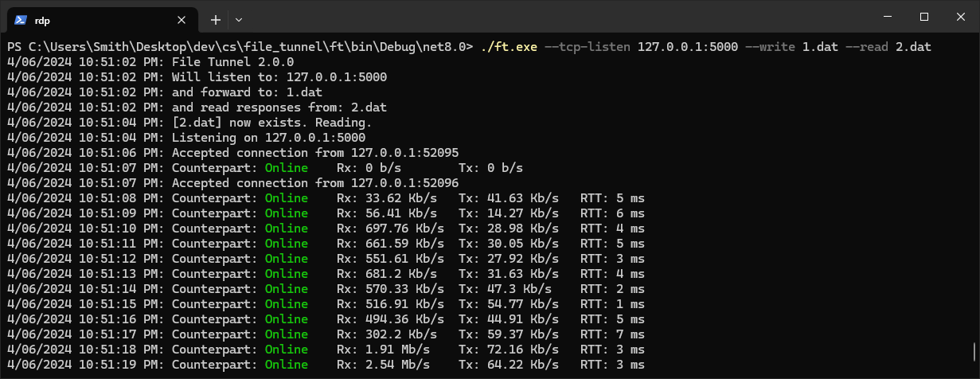Close the terminal window

click(961, 17)
